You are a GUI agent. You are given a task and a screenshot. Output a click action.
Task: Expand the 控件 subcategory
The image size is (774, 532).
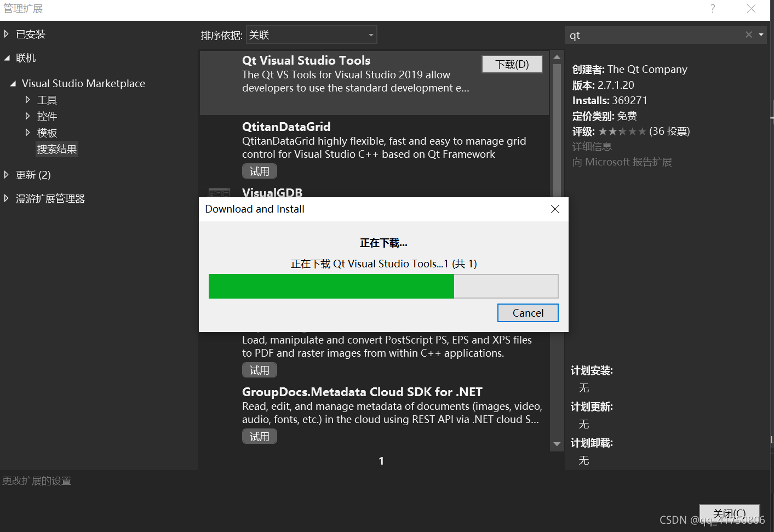pyautogui.click(x=27, y=116)
